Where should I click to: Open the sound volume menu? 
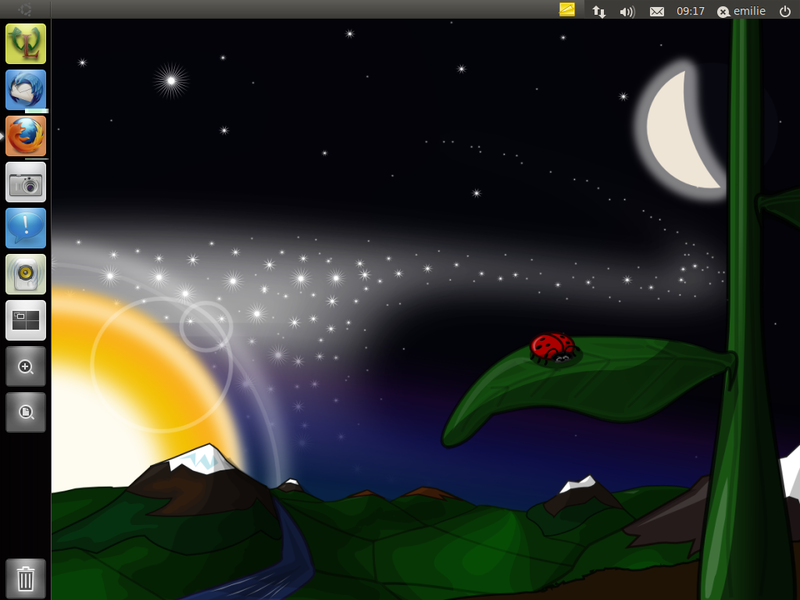click(x=627, y=11)
